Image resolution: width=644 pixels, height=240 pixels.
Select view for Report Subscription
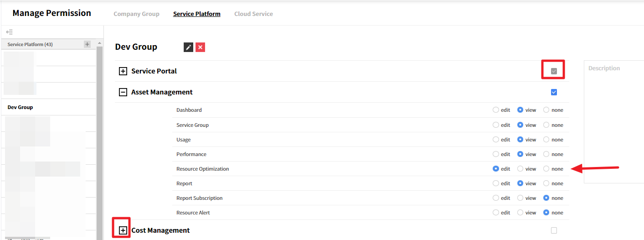520,198
